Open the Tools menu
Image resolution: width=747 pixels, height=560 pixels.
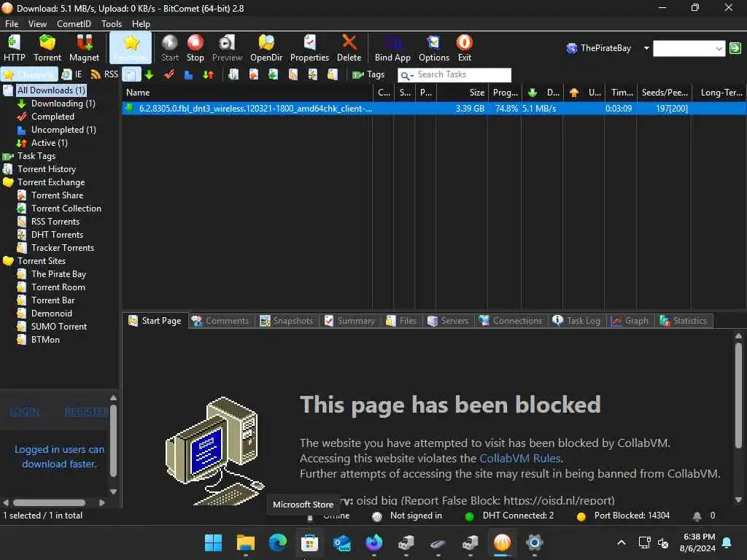click(112, 24)
